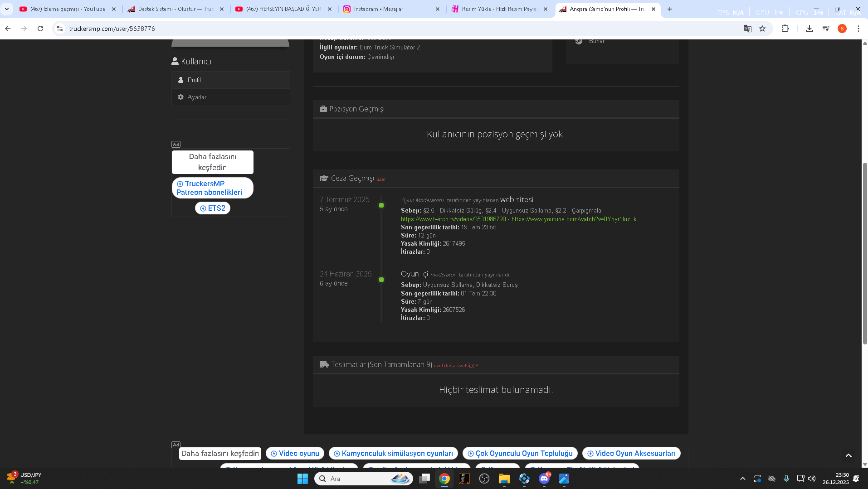Click Video Oyun Aksesuarları ad button
The image size is (868, 489).
631,453
